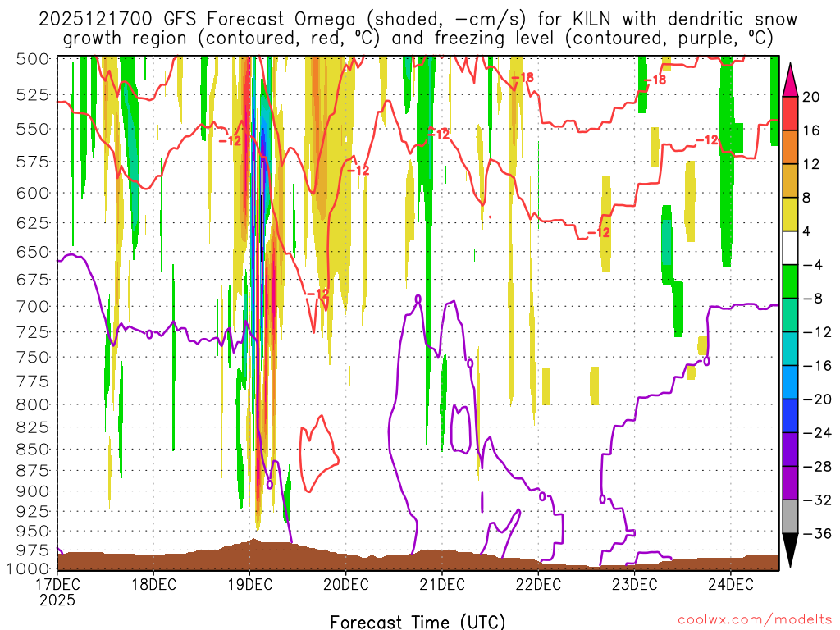Click the 850 pressure level label
Screen dimensions: 840x630
pos(33,450)
